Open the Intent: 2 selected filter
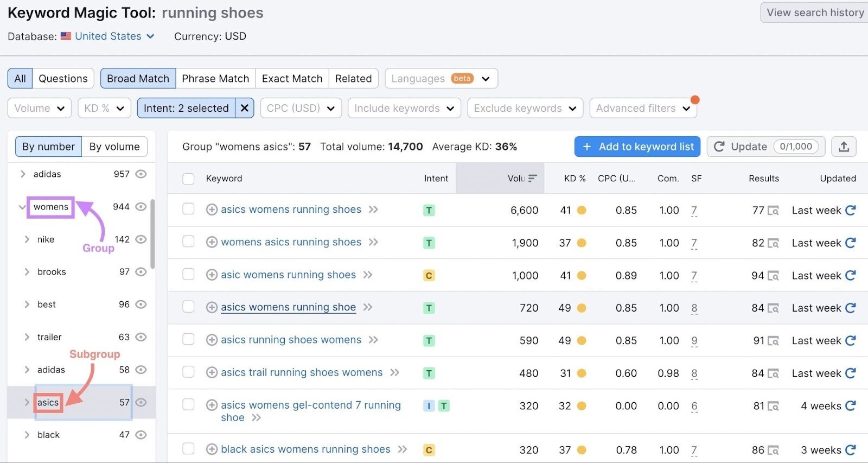The height and width of the screenshot is (463, 868). click(186, 108)
